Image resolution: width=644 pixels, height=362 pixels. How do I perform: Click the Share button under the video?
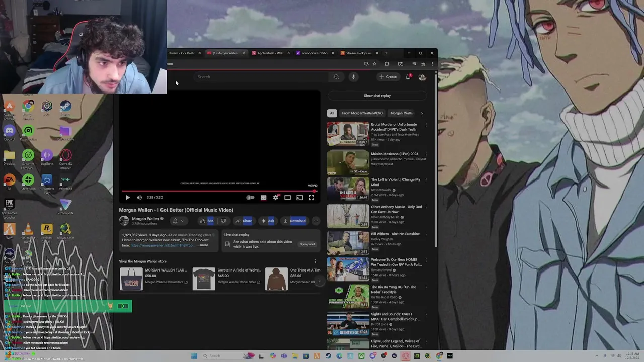point(244,221)
